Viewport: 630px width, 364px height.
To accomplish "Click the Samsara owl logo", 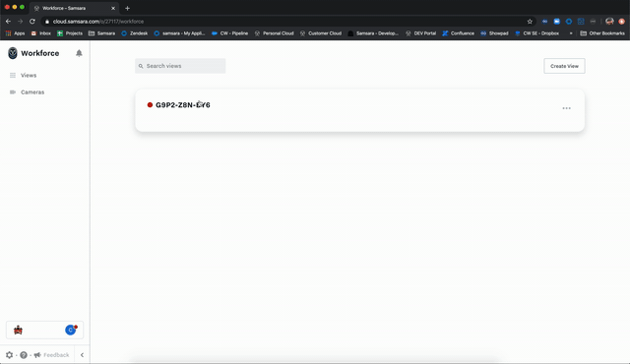I will point(13,53).
